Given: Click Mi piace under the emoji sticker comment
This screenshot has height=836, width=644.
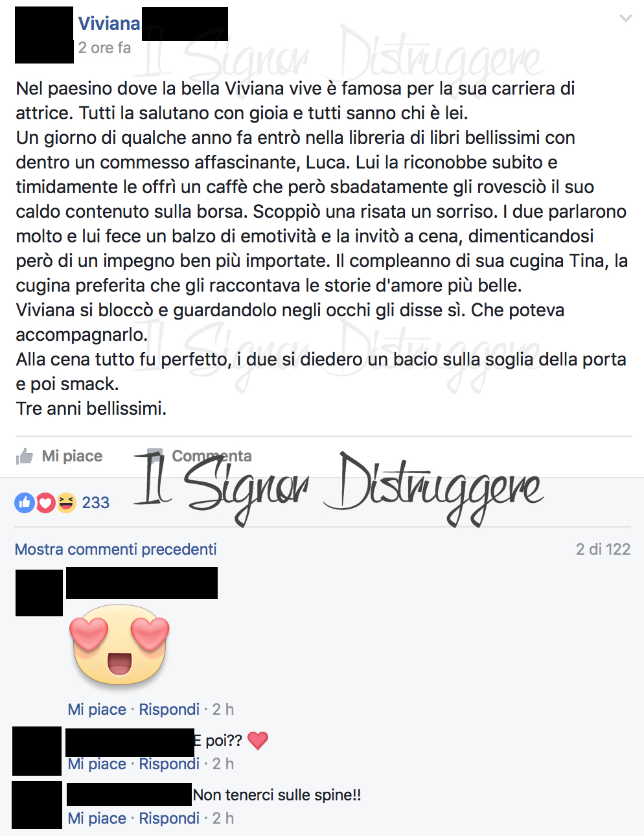Looking at the screenshot, I should coord(97,710).
